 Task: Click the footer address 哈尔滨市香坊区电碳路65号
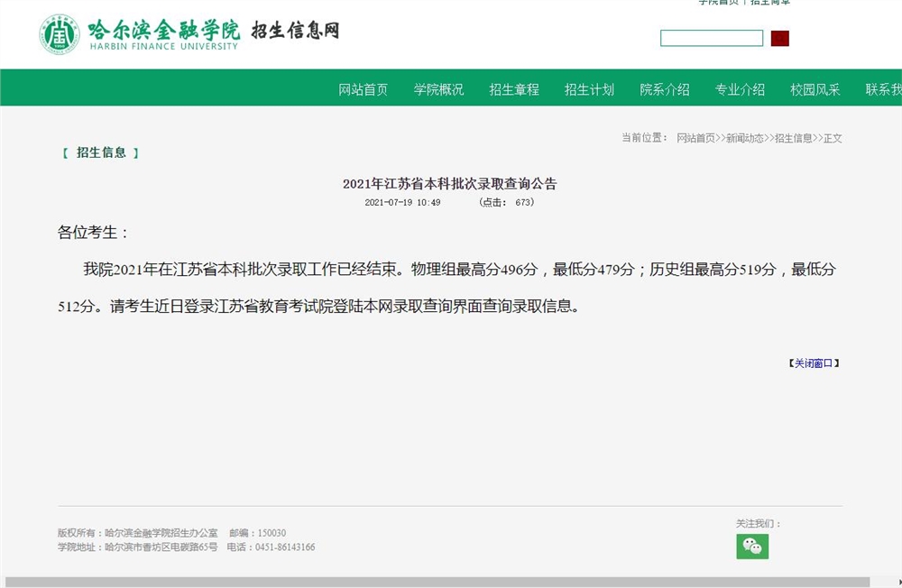pos(161,547)
